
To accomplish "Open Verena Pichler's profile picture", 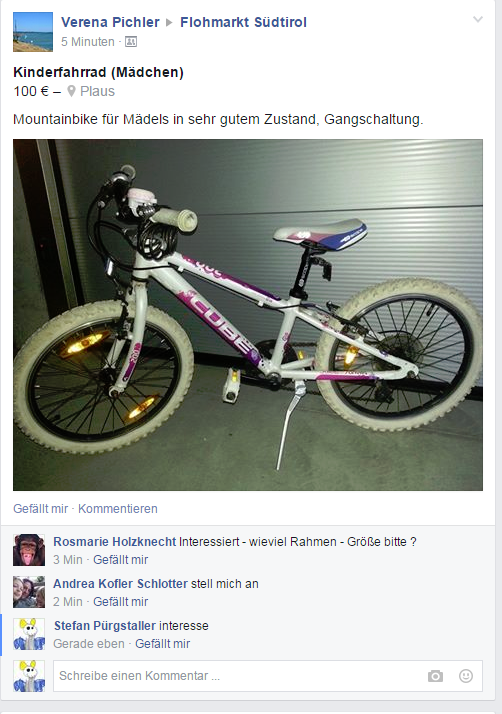I will click(33, 32).
